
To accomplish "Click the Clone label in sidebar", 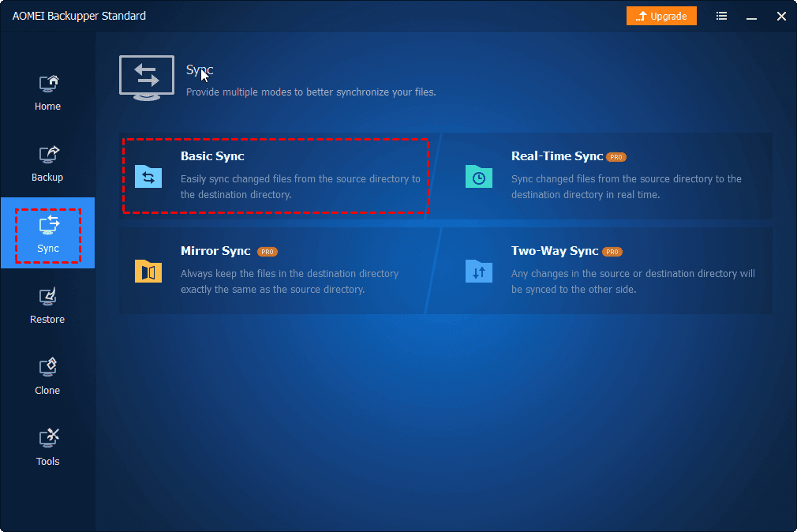I will 47,391.
